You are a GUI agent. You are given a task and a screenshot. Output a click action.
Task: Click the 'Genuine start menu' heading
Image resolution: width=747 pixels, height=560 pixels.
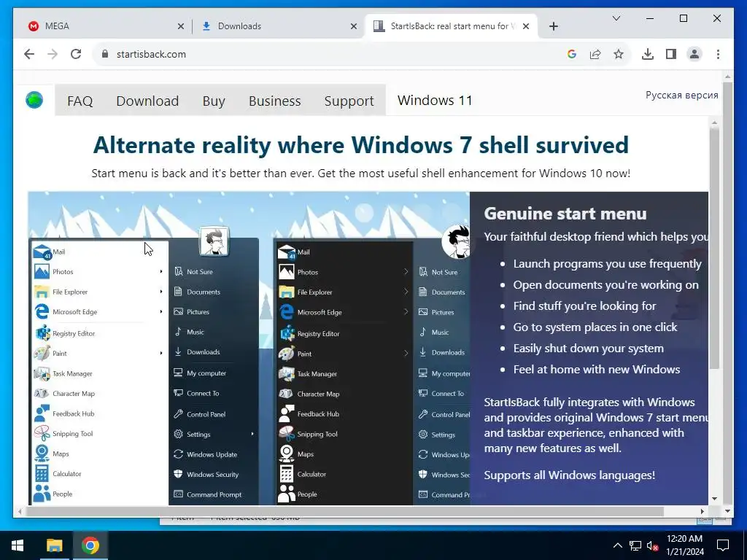tap(565, 214)
